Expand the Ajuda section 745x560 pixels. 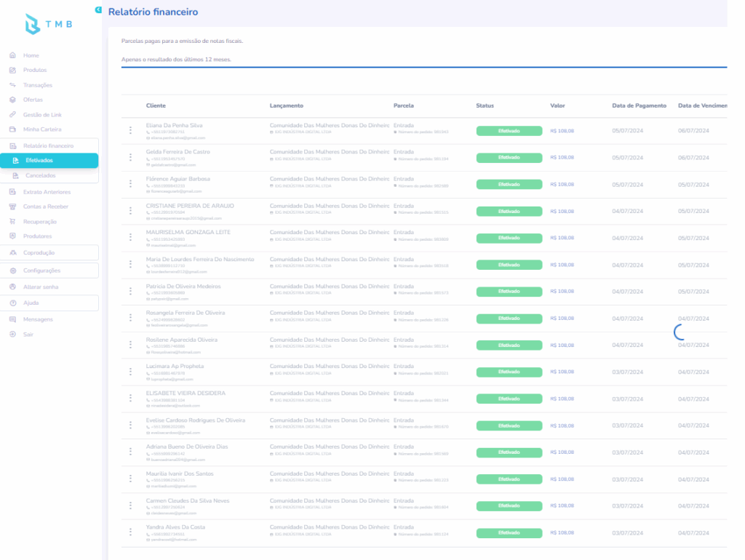(49, 303)
